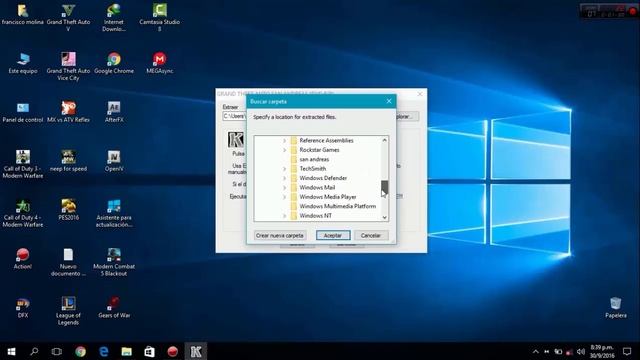Close the Buscar carpeta dialog

coord(389,101)
